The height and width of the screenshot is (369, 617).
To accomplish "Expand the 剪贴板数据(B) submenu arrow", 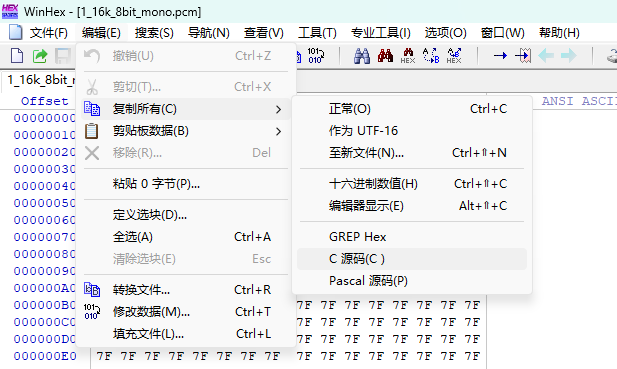I will click(279, 131).
